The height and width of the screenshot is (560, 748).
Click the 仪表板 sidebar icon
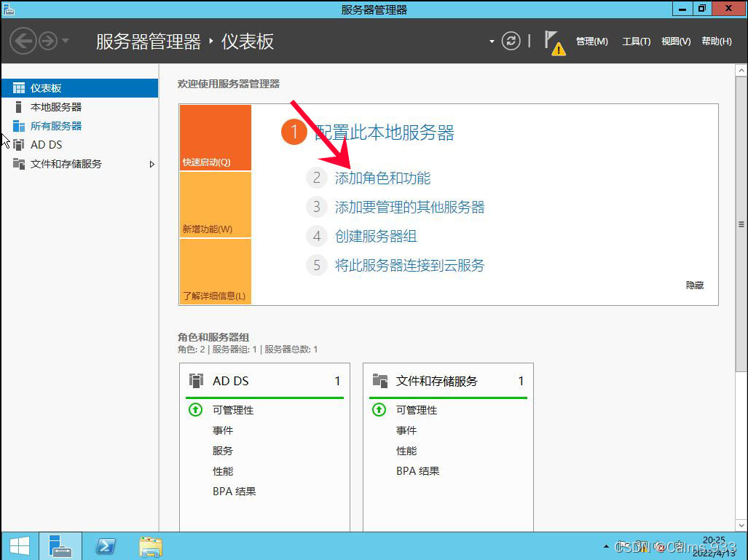(x=19, y=88)
